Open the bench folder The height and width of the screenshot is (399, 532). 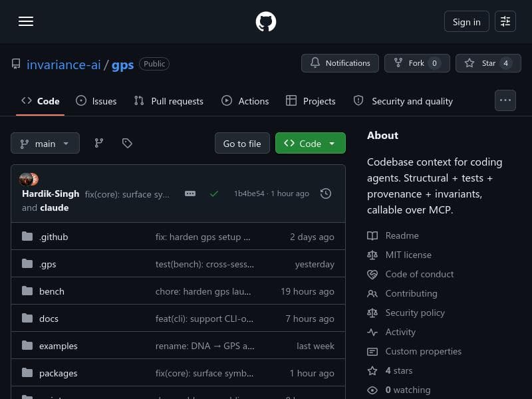tap(52, 291)
